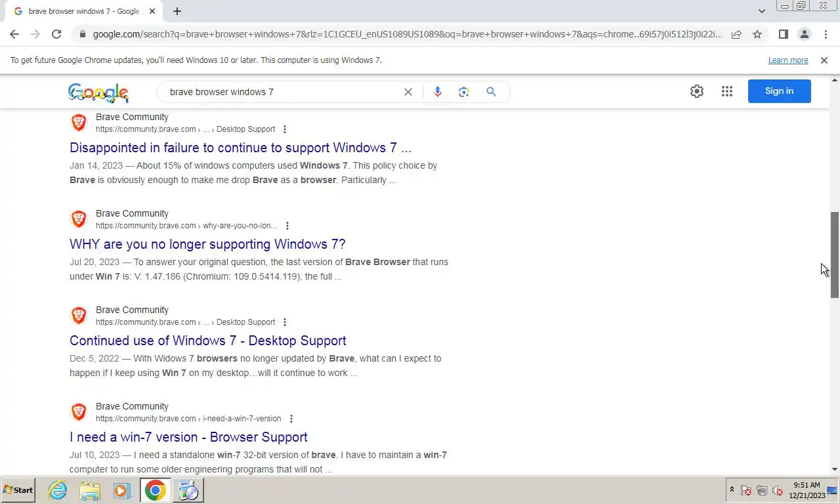
Task: Open more options for 'Continued use' result
Action: coord(284,322)
